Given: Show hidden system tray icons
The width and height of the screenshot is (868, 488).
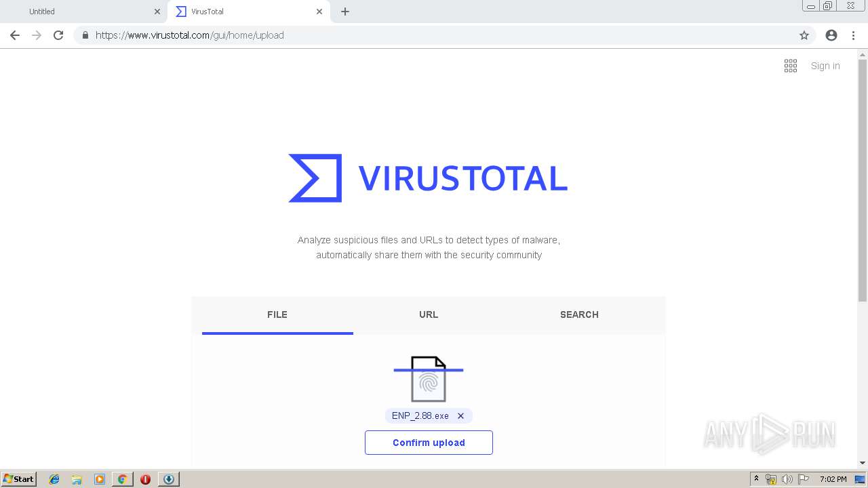Looking at the screenshot, I should pos(757,479).
